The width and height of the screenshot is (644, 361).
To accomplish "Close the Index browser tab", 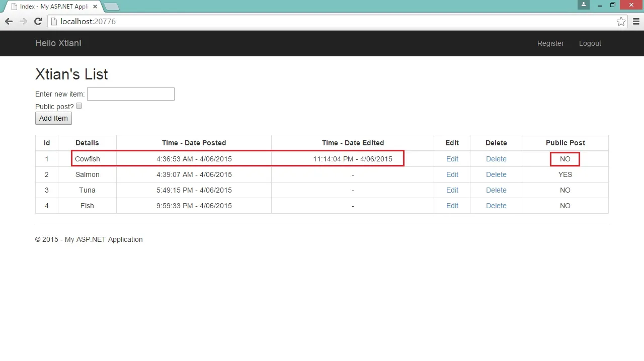I will (95, 7).
